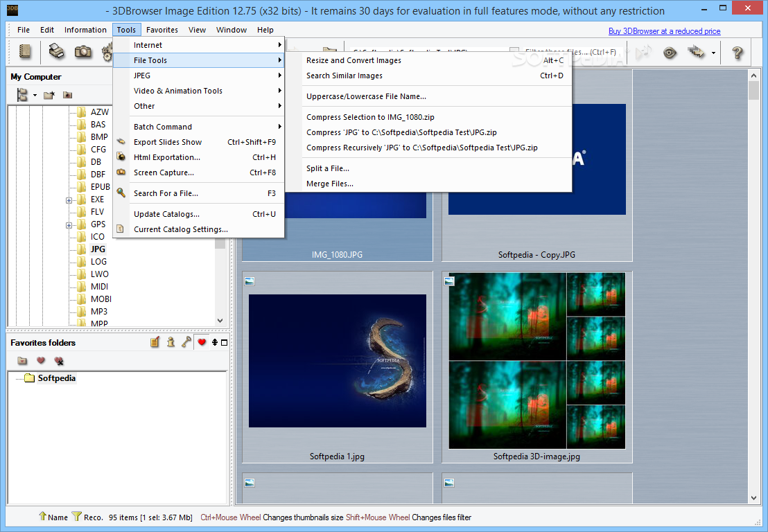Click the filter funnel icon beside Reco.
The width and height of the screenshot is (768, 532).
click(x=76, y=516)
